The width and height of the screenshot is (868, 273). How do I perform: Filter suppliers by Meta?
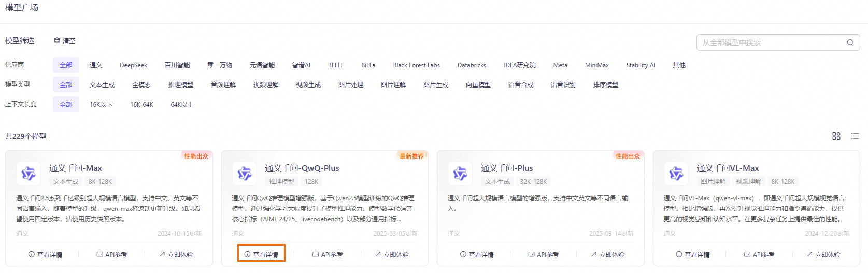pyautogui.click(x=560, y=65)
